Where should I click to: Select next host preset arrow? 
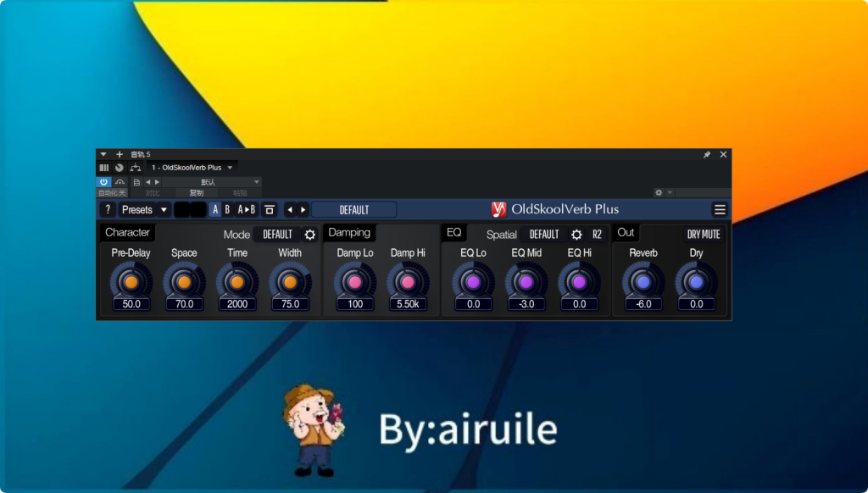coord(157,181)
